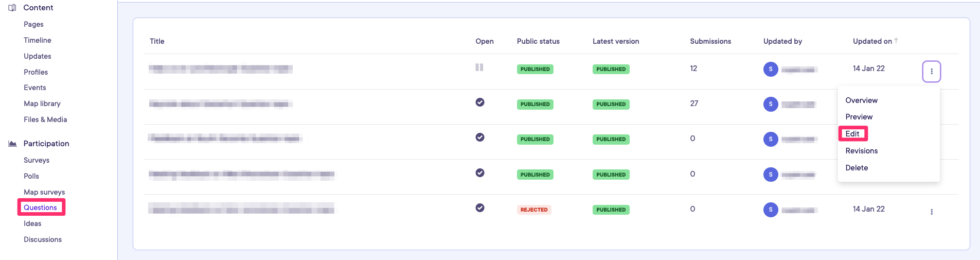Select Edit from the actions menu

(852, 134)
